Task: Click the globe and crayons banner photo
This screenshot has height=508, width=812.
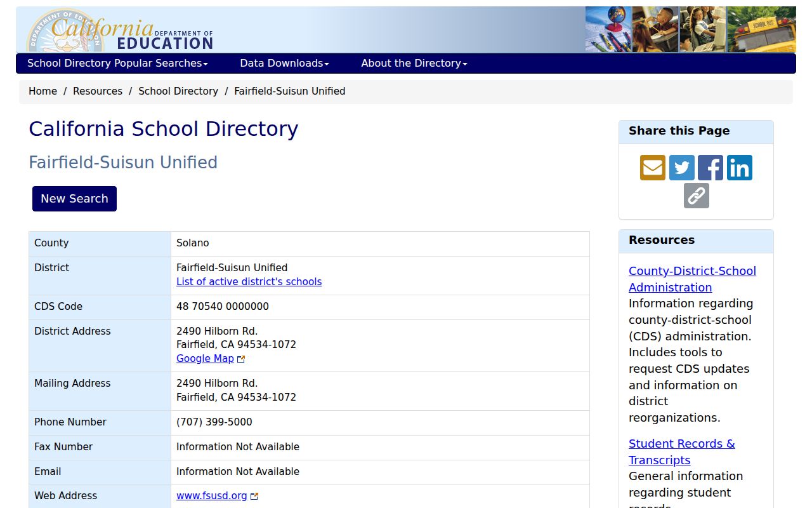Action: coord(608,29)
